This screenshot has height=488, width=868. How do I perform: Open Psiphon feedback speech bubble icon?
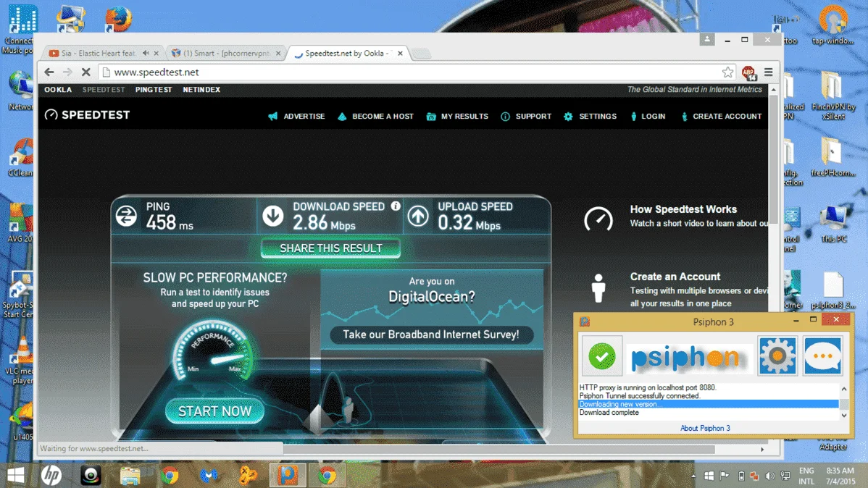pyautogui.click(x=823, y=356)
